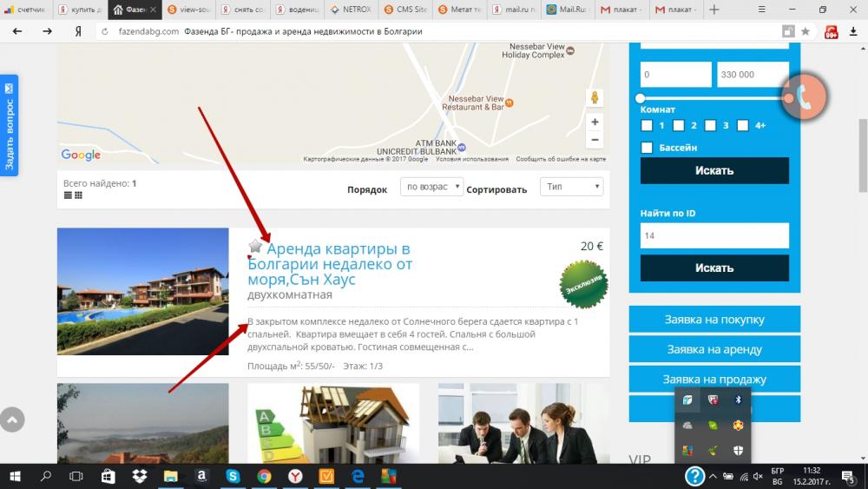Zoom out the map with minus button
The width and height of the screenshot is (868, 489).
click(595, 140)
